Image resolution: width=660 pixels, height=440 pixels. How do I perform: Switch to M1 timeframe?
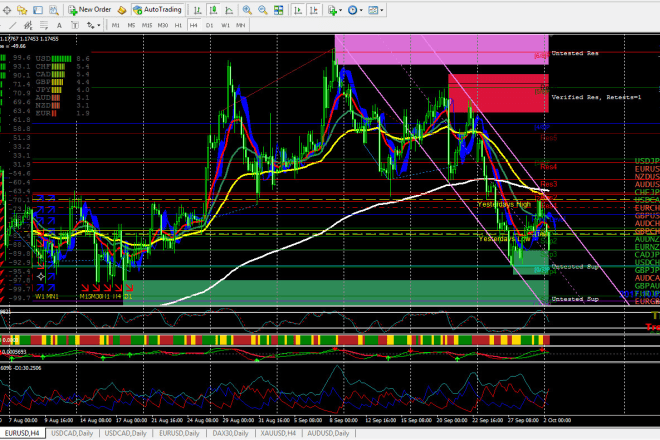pos(115,26)
